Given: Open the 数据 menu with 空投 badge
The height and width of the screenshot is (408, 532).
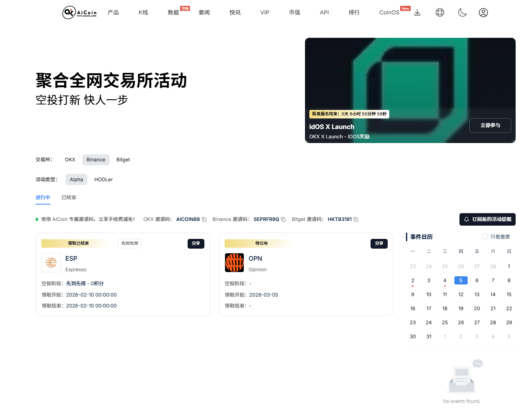Looking at the screenshot, I should point(173,12).
